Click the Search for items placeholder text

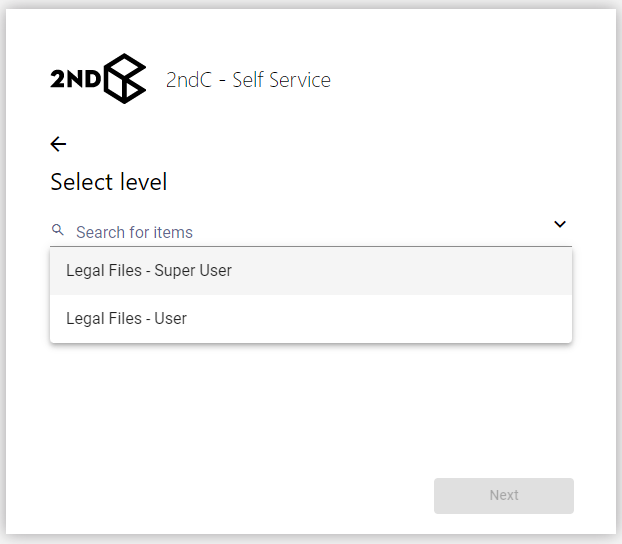point(134,232)
